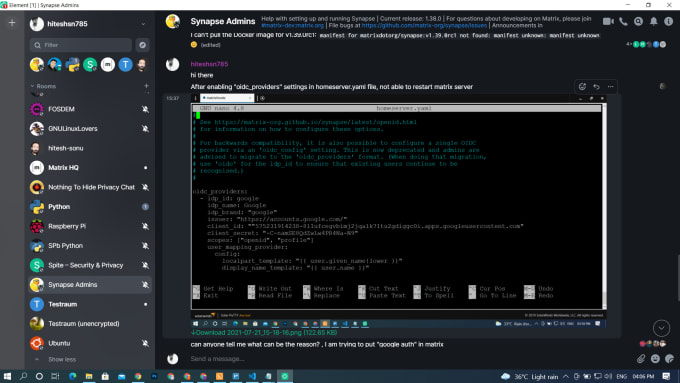Viewport: 680px width, 383px height.
Task: Toggle GNULinuxLovers muted notification bell
Action: click(x=145, y=129)
